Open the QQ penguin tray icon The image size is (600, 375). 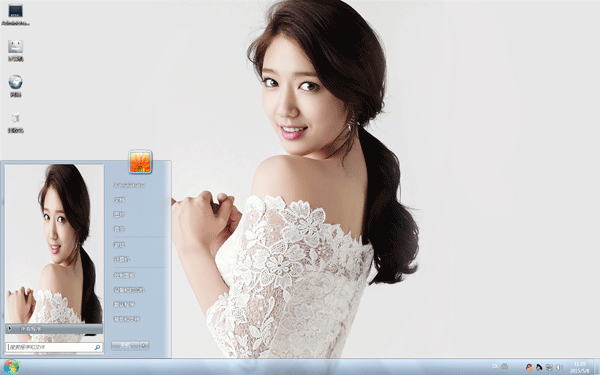[x=529, y=367]
